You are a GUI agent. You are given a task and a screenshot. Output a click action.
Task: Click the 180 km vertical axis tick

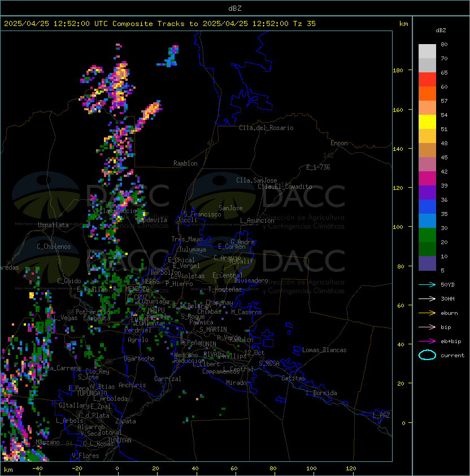coord(398,71)
